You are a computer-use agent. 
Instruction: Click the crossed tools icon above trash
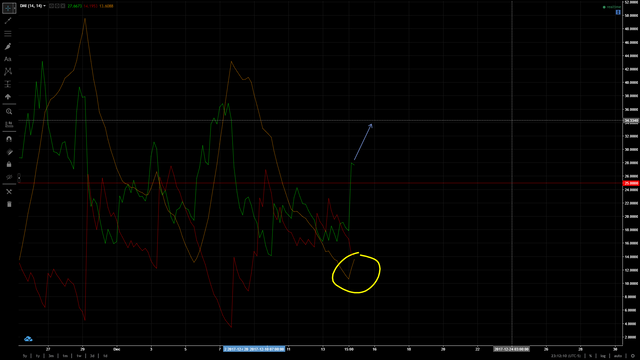pos(9,191)
